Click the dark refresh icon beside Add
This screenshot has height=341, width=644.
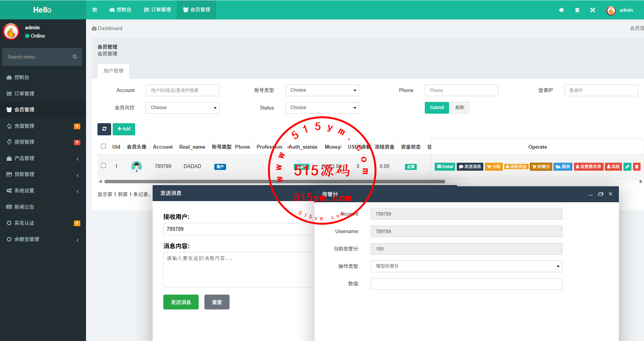click(104, 129)
